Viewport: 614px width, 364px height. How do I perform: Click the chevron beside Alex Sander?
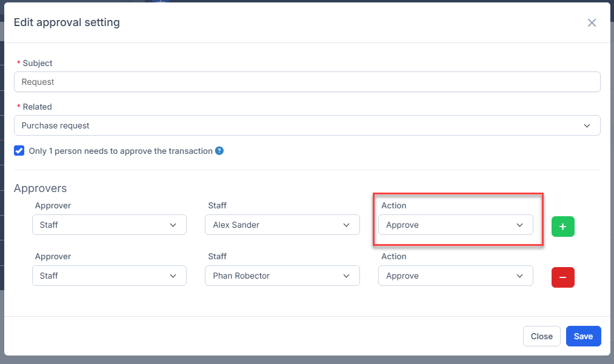(346, 225)
